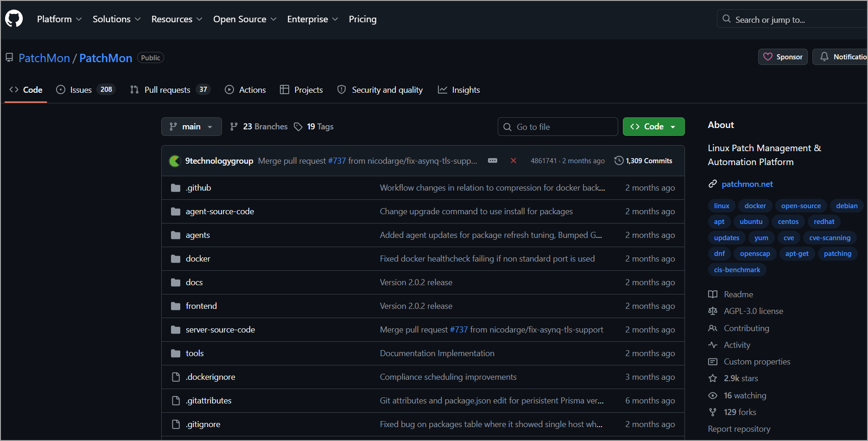Click commit hash 4861741
The height and width of the screenshot is (441, 868).
(544, 160)
